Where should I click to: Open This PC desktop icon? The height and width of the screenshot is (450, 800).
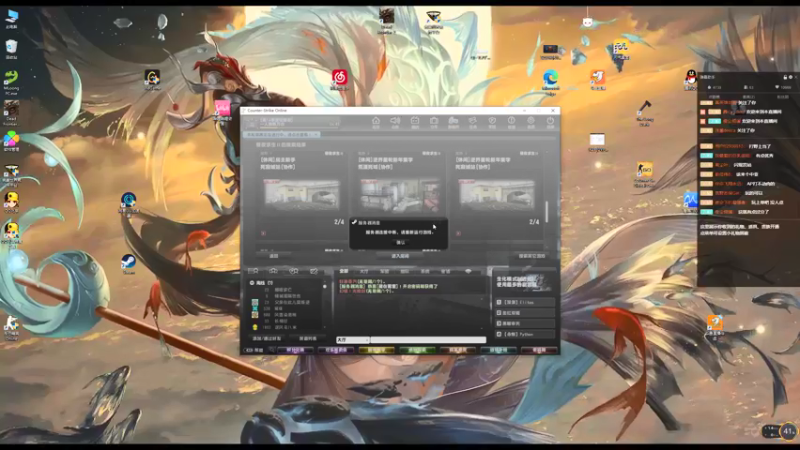click(12, 18)
